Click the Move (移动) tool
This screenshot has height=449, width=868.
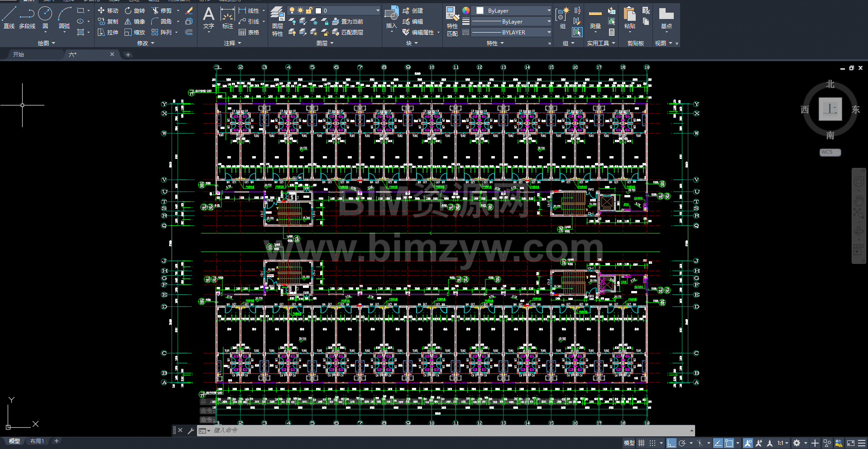click(108, 10)
